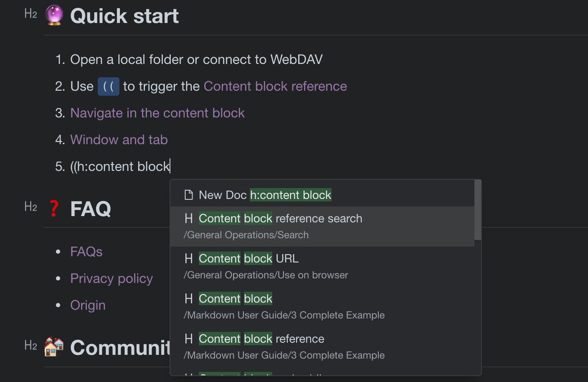Click into the ((h:content block text line
Viewport: 588px width, 382px height.
[120, 166]
